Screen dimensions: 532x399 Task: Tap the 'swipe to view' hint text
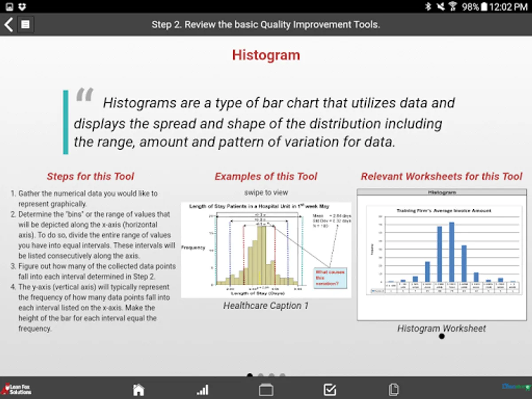click(266, 192)
